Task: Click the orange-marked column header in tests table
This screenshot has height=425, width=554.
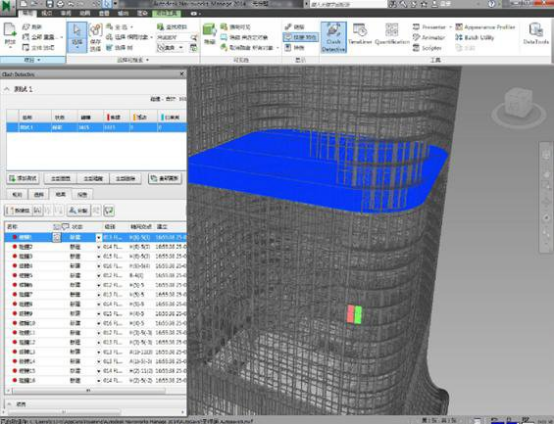Action: click(x=142, y=117)
